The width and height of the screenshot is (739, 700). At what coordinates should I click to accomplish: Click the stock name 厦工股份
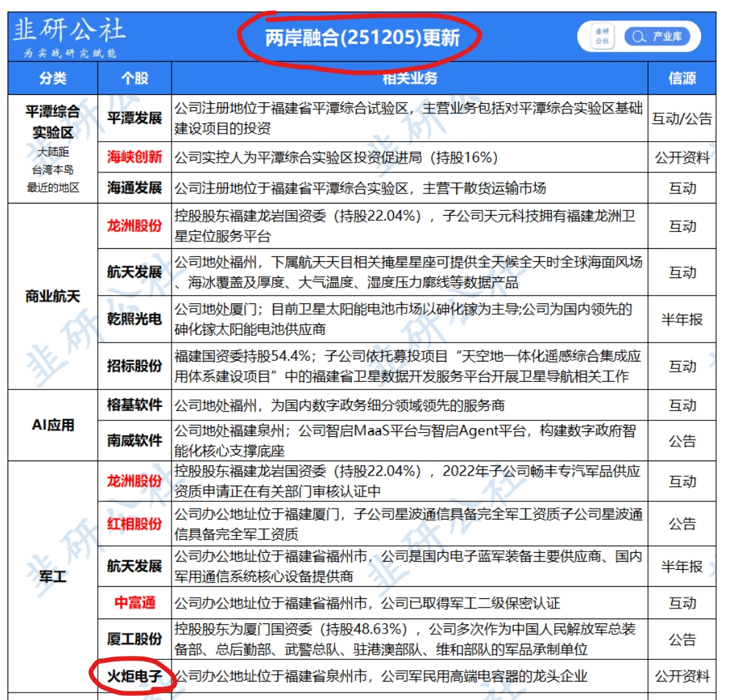[x=135, y=639]
